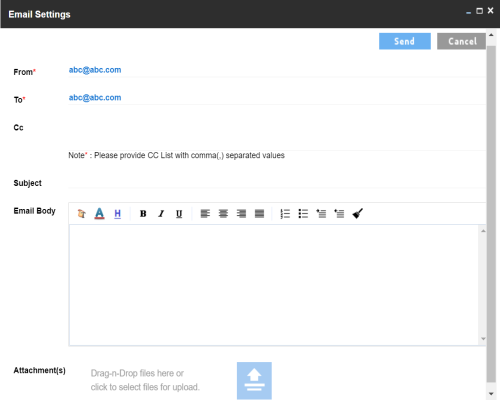Click the Cancel button
This screenshot has width=500, height=400.
pos(462,41)
